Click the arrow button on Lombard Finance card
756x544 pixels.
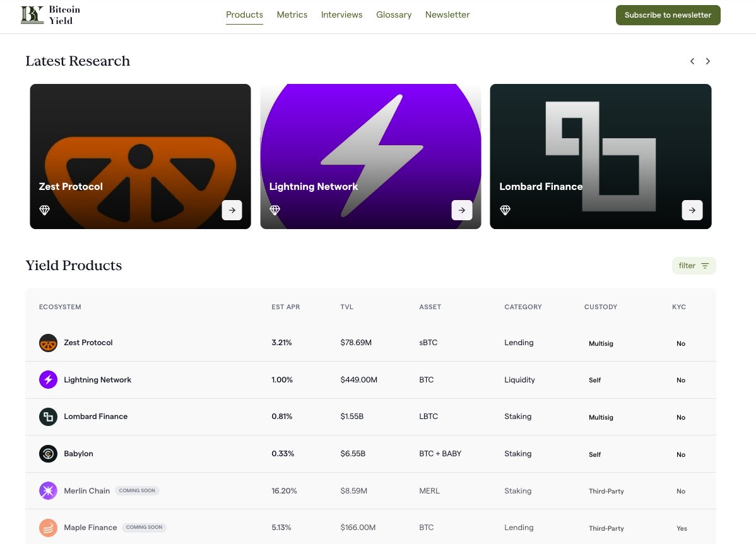click(692, 210)
